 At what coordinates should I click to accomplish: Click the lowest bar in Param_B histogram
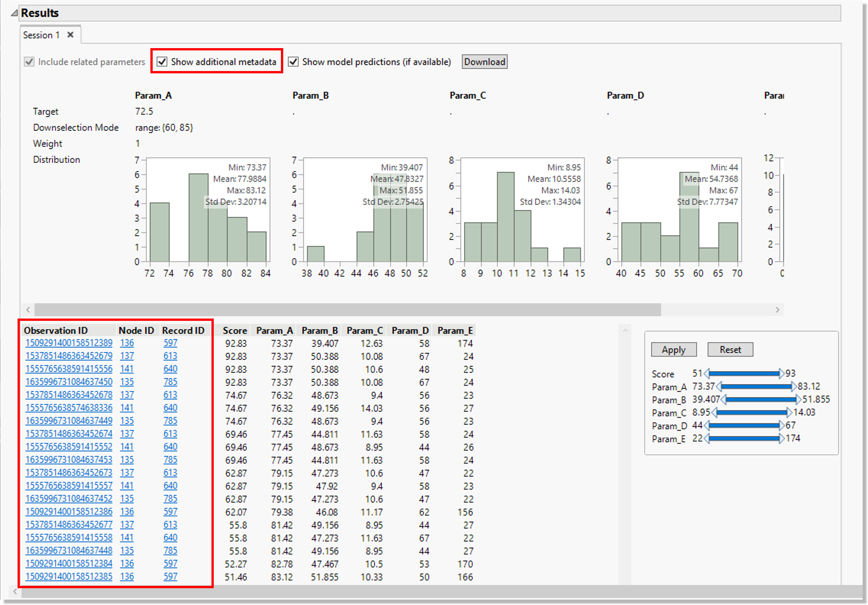[316, 254]
